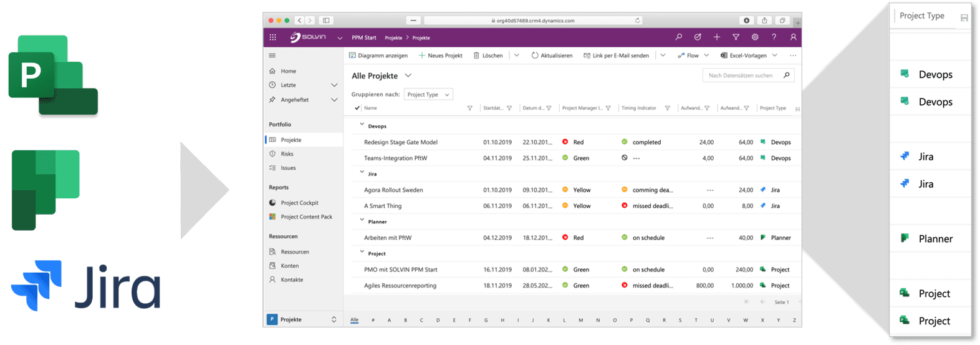This screenshot has height=345, width=980.
Task: Expand the sitemap switcher next to SOLVIN
Action: pyautogui.click(x=340, y=38)
